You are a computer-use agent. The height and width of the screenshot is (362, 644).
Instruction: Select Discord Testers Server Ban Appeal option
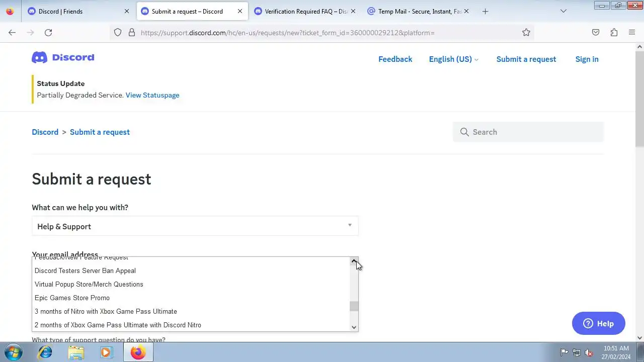click(191, 270)
